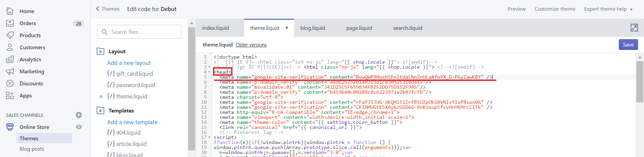Open article.liquid template file
The height and width of the screenshot is (157, 644).
click(127, 144)
